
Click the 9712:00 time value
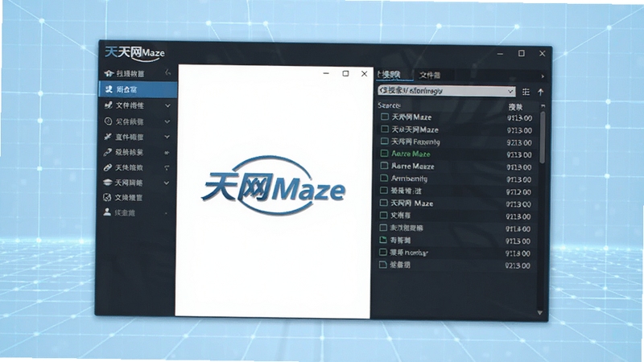518,192
